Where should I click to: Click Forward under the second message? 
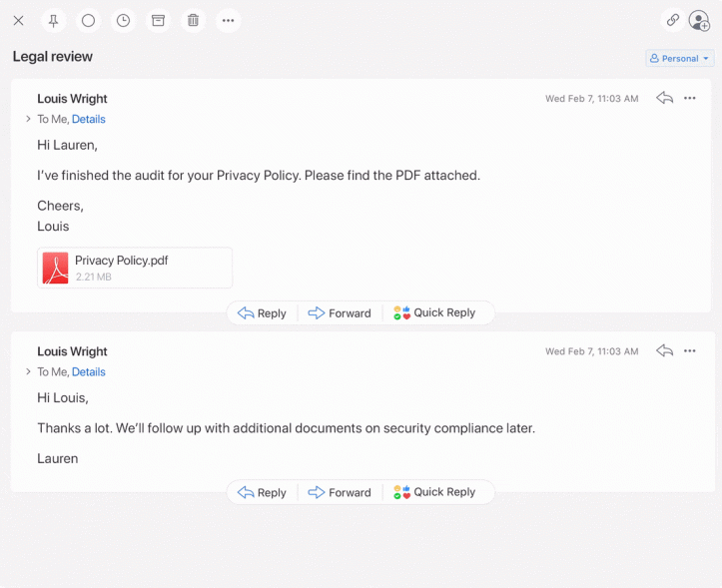tap(340, 492)
